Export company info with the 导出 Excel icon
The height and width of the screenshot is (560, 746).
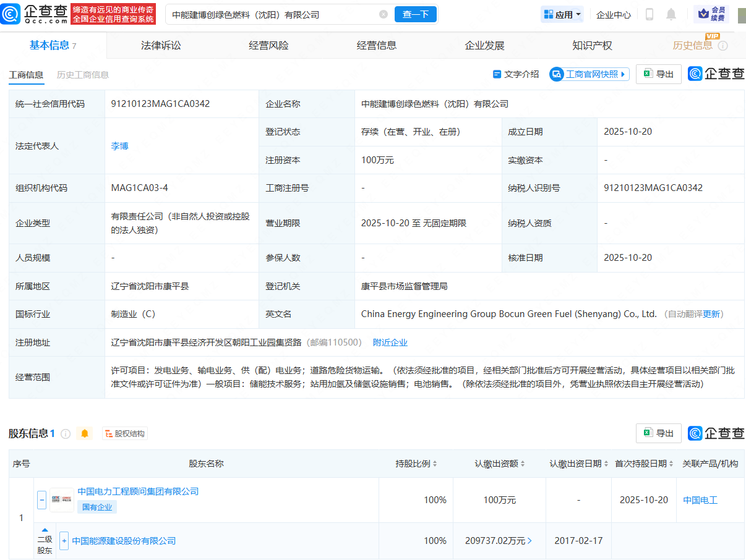tap(658, 74)
